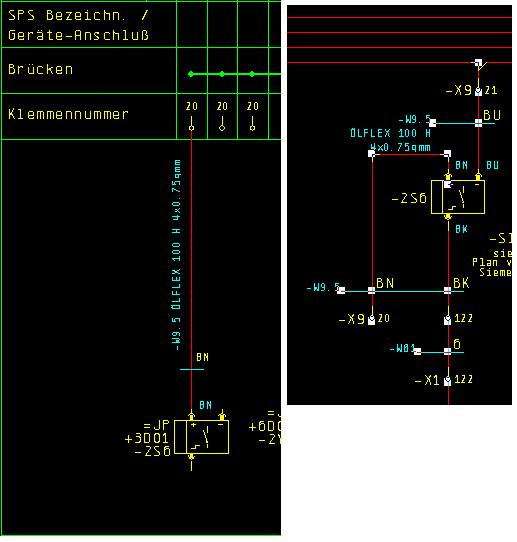Select the =JP +3D01 -ZS6 switch symbol
This screenshot has width=517, height=542.
pos(201,437)
